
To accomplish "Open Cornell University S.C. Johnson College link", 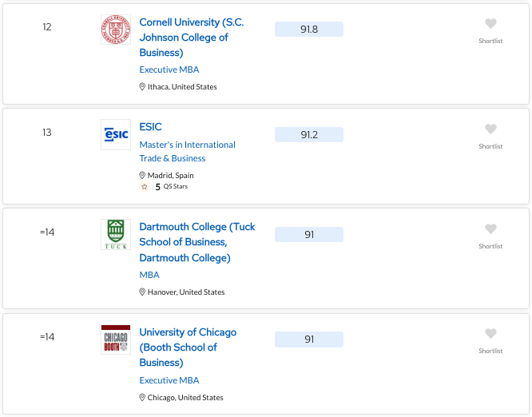I will (192, 38).
